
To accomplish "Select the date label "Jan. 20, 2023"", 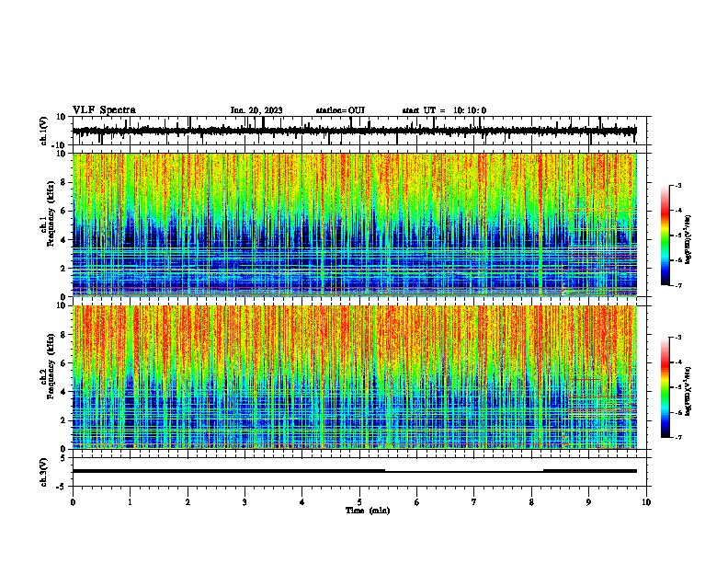I will (x=256, y=110).
